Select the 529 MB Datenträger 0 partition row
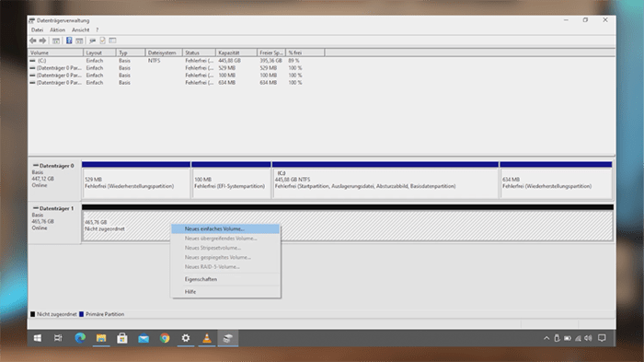Image resolution: width=644 pixels, height=362 pixels. 177,68
